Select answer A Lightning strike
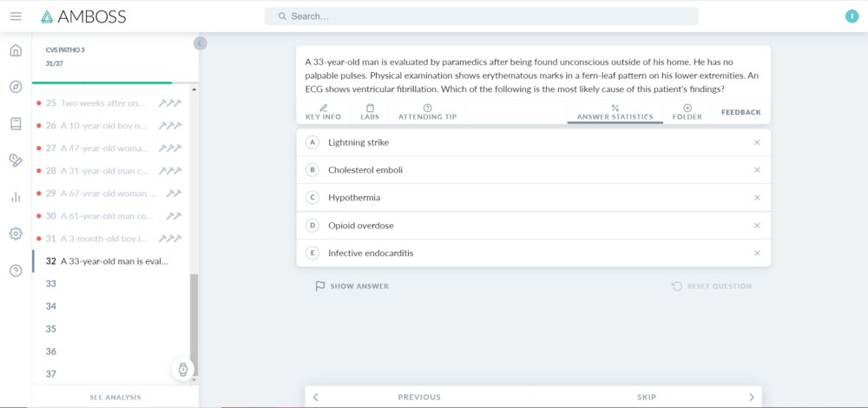The image size is (868, 408). (533, 143)
